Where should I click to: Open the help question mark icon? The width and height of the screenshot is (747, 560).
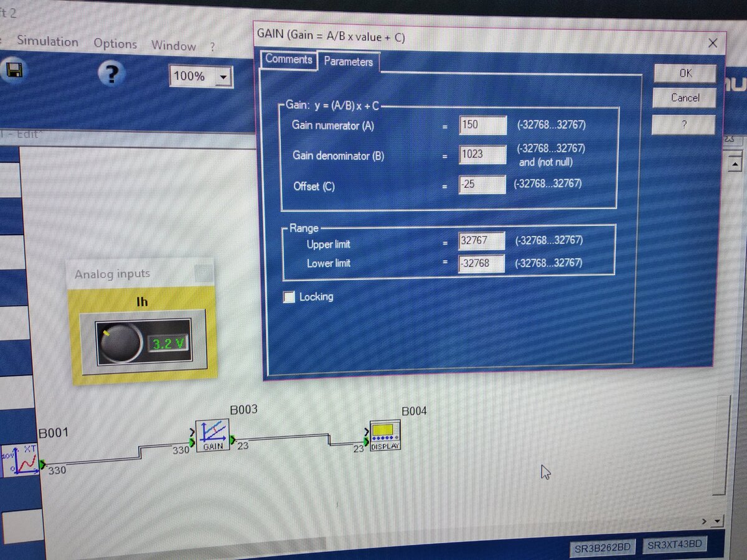pos(112,73)
